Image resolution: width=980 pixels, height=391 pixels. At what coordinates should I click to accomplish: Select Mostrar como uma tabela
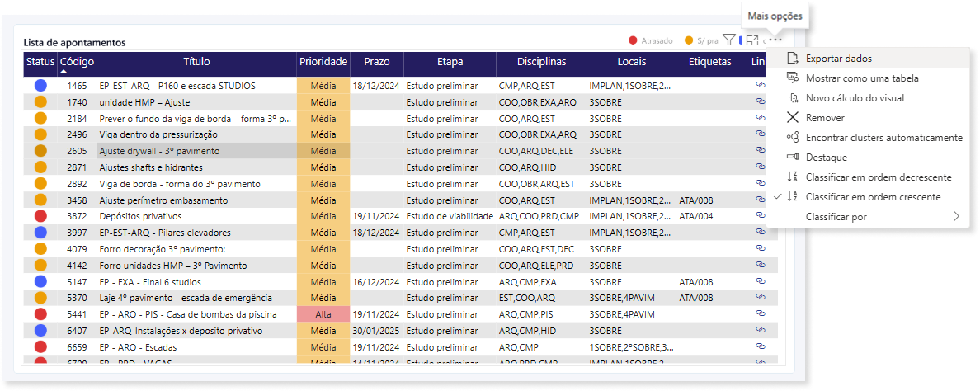point(868,78)
